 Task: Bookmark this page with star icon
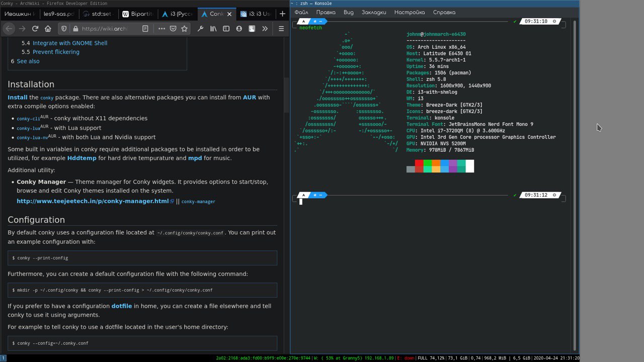point(184,29)
